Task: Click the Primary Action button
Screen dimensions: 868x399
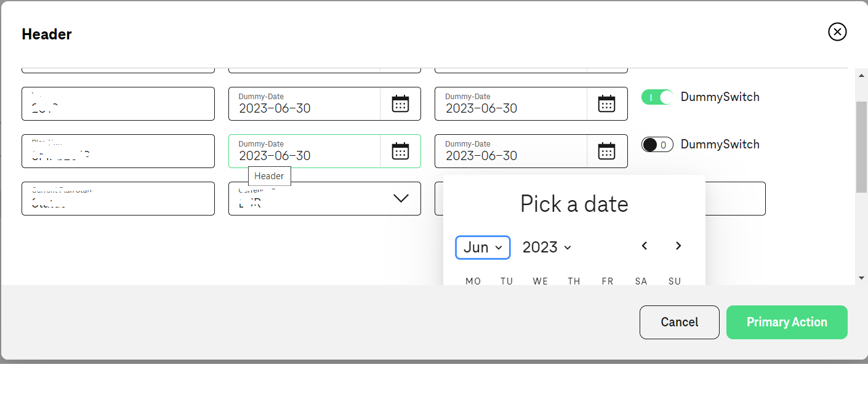Action: (787, 322)
